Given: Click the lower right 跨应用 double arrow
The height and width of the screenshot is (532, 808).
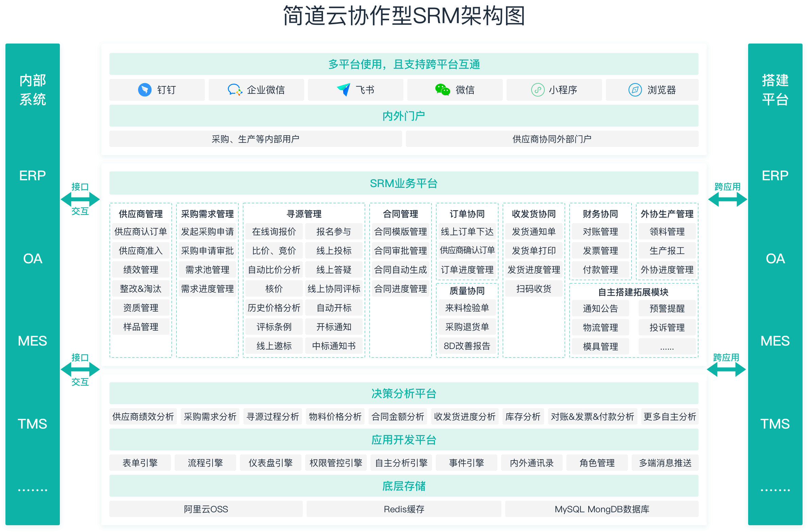Looking at the screenshot, I should pyautogui.click(x=726, y=370).
